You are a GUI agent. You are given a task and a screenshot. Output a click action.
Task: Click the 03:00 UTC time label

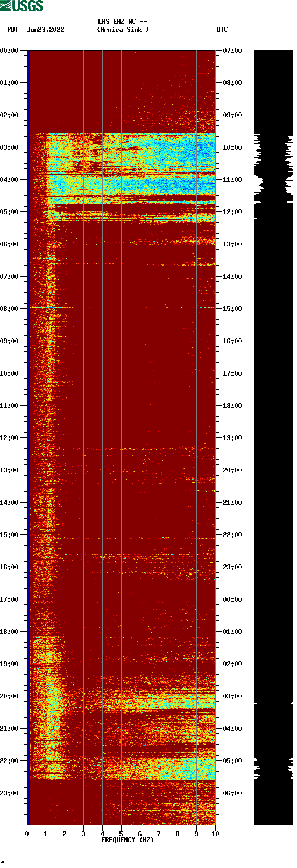click(232, 696)
